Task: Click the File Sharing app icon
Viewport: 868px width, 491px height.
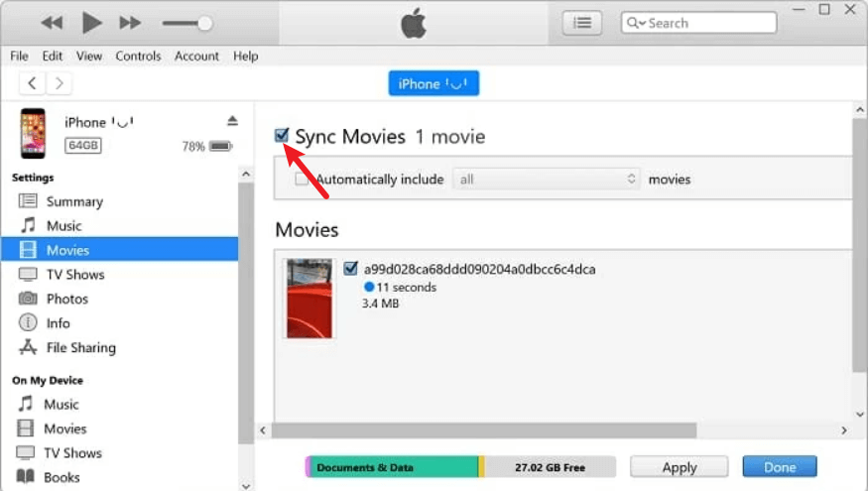Action: (x=28, y=347)
